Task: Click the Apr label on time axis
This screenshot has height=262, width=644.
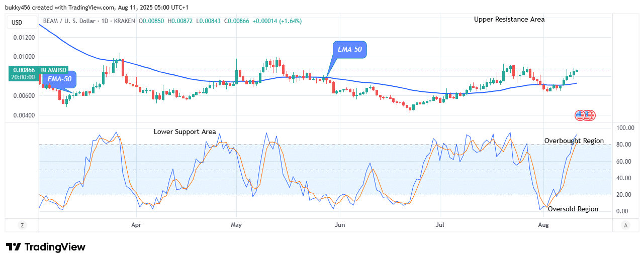Action: click(x=136, y=226)
